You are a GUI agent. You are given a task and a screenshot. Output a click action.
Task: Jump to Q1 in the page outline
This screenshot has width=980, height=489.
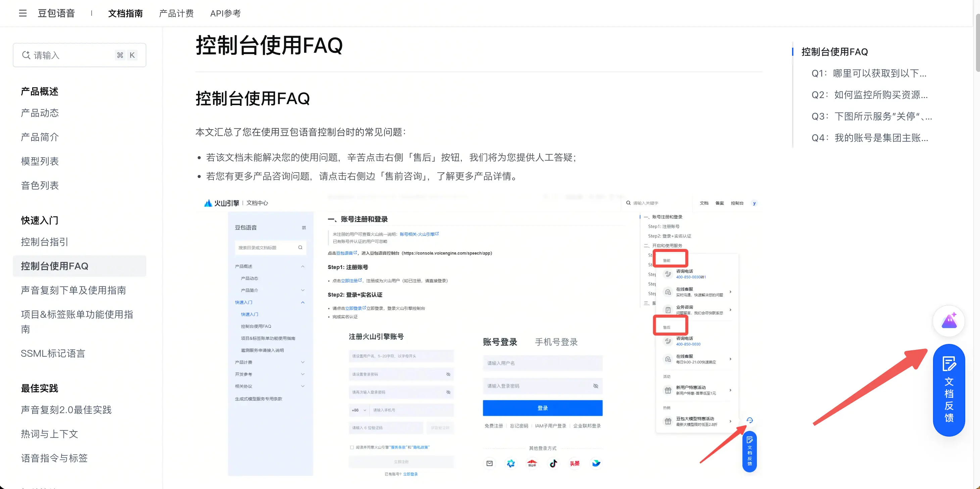pyautogui.click(x=869, y=73)
